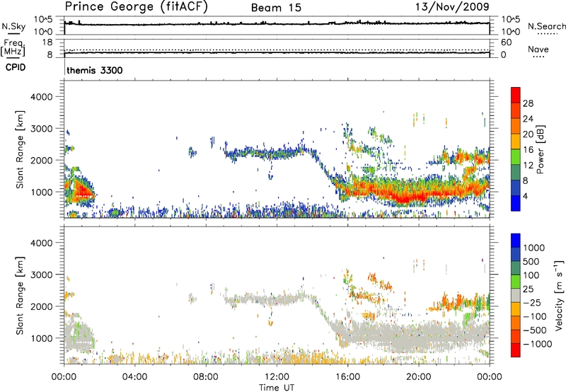
Task: Select the 'CPID' row label
Action: tap(16, 67)
